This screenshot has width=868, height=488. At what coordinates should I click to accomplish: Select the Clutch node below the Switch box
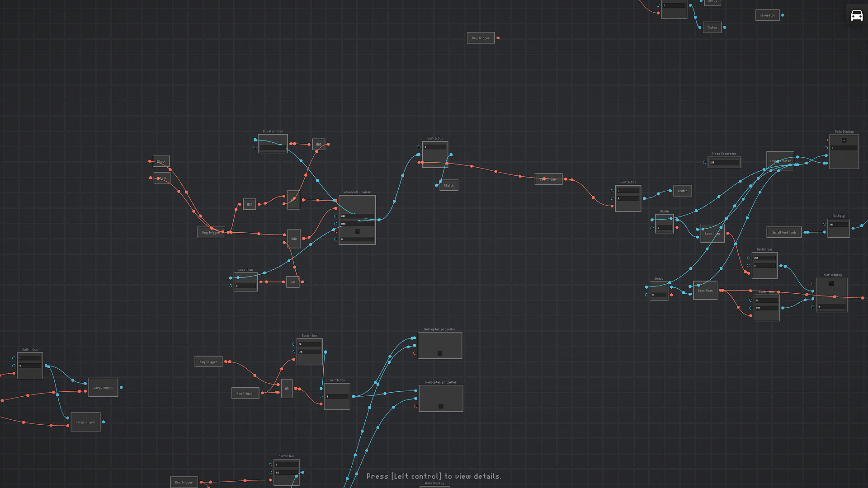point(448,185)
